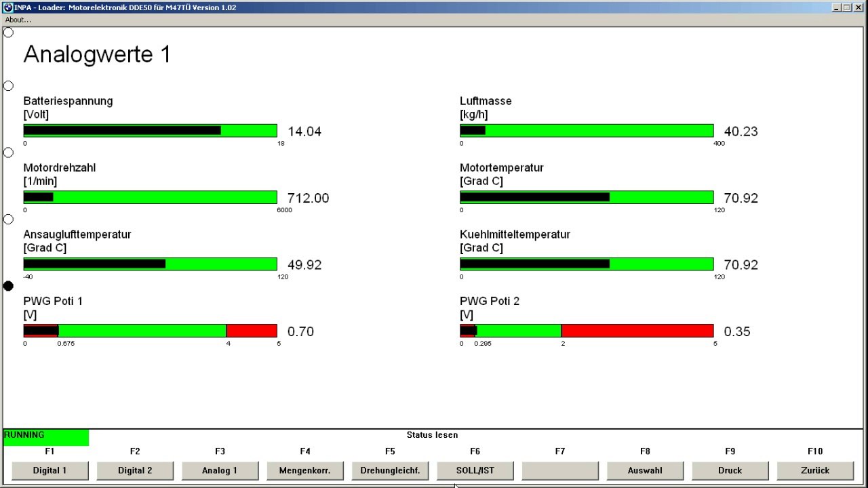868x488 pixels.
Task: Click the [kg/h] unit text
Action: 473,115
